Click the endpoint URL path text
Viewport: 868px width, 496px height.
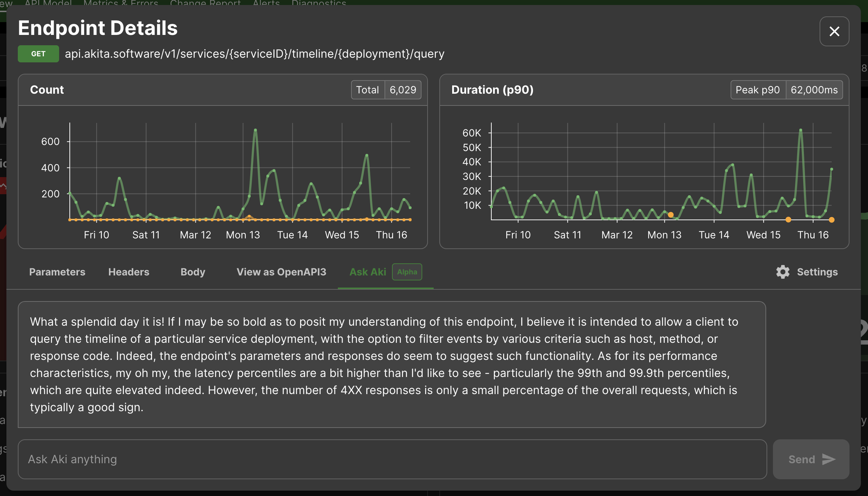coord(255,54)
